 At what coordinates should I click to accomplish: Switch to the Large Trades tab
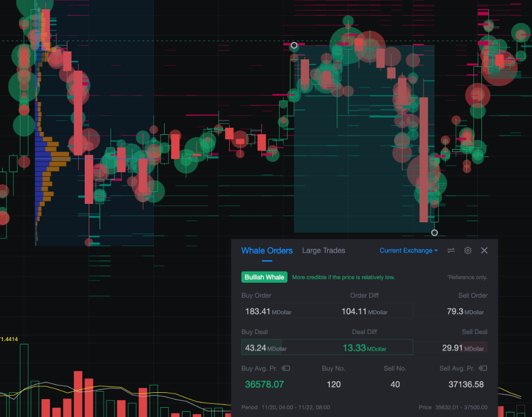click(x=324, y=251)
